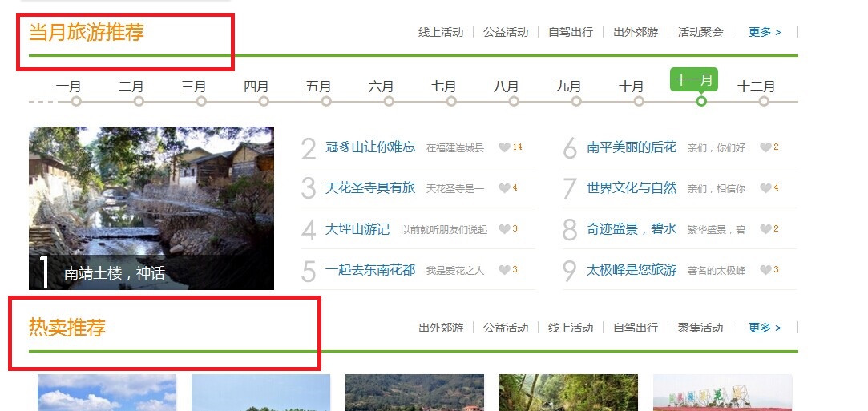The height and width of the screenshot is (411, 868).
Task: Open 更多 > in 当月旅游推荐 section
Action: click(765, 32)
